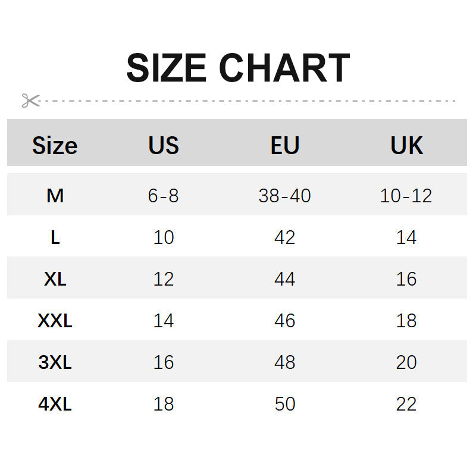Click the scissors icon
The height and width of the screenshot is (476, 476).
[31, 101]
